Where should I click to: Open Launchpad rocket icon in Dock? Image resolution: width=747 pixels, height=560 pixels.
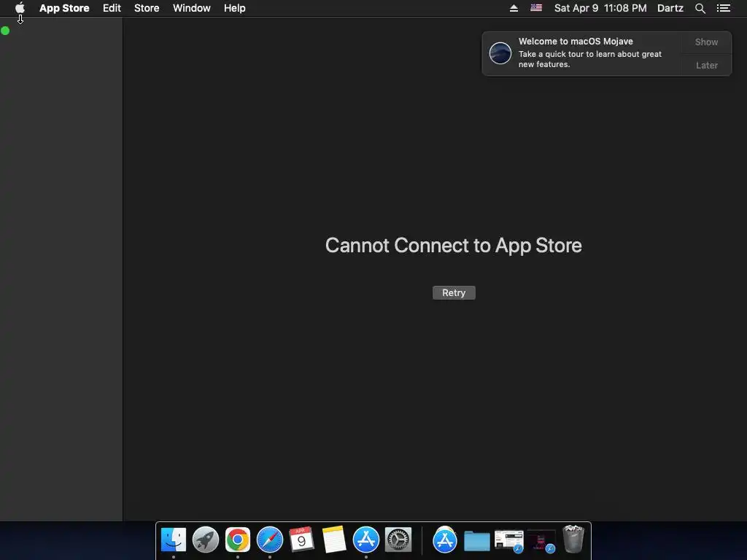[205, 540]
